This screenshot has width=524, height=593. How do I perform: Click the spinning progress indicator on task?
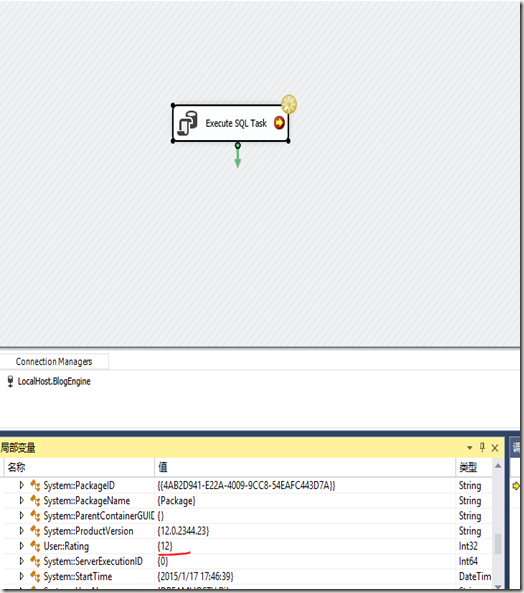(x=289, y=104)
